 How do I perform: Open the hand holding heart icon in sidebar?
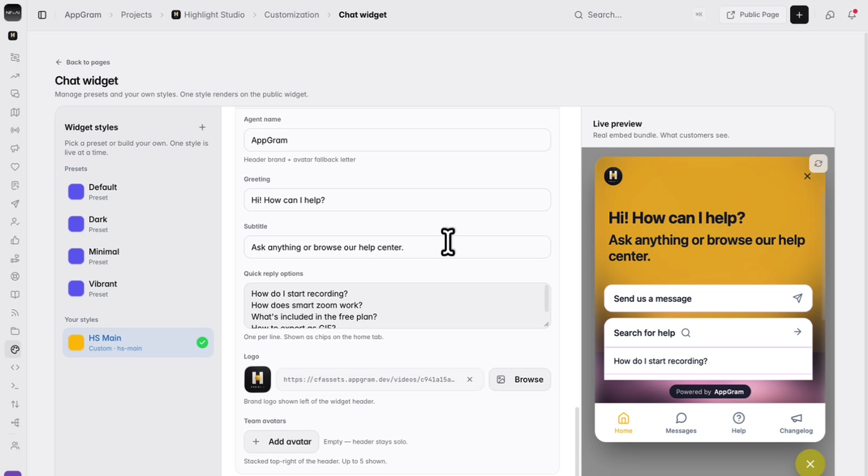pos(15,259)
